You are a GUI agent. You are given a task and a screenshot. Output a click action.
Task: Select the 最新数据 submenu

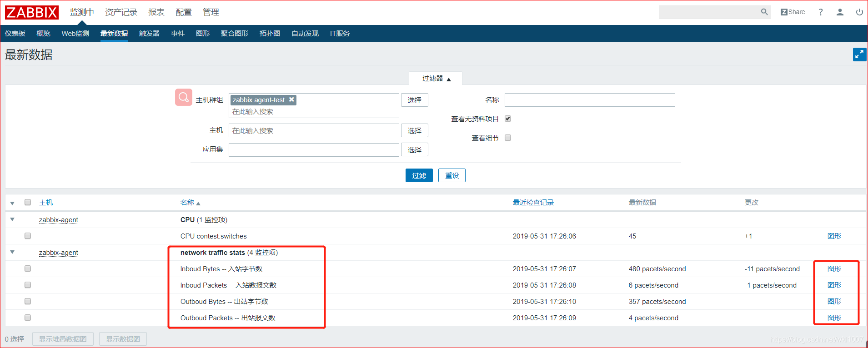coord(114,34)
